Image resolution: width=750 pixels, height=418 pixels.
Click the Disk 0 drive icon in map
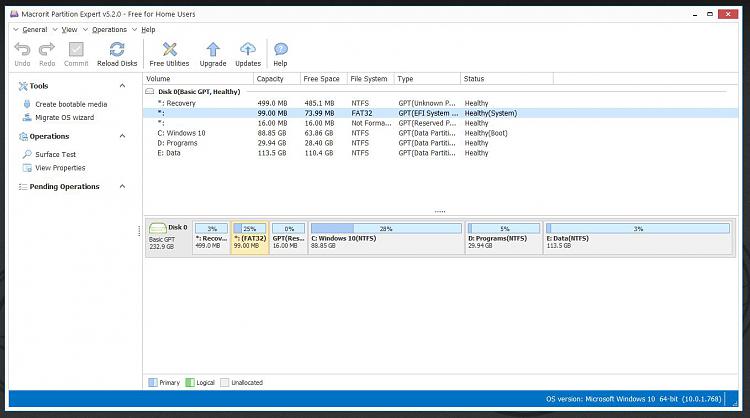click(157, 228)
